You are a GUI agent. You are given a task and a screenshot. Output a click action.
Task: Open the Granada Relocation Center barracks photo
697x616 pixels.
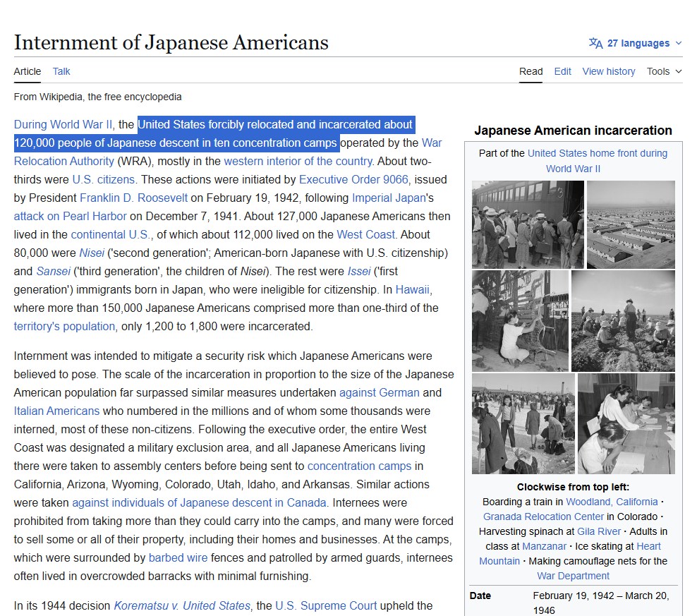[631, 224]
